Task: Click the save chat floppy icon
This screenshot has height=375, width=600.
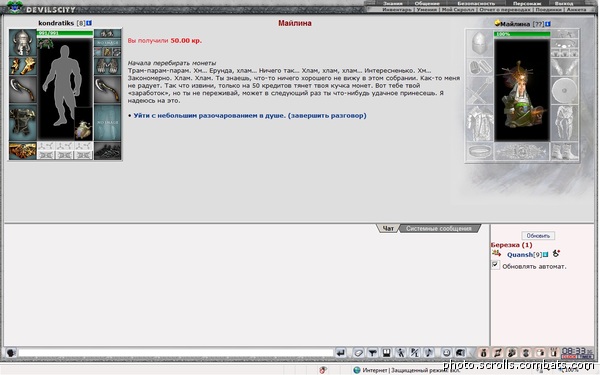Action: [x=386, y=352]
